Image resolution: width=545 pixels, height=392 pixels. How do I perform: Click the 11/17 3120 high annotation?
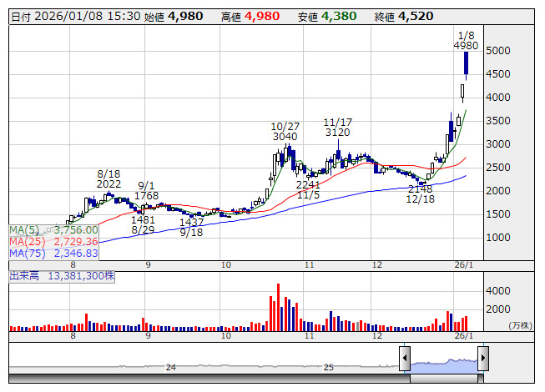pyautogui.click(x=337, y=127)
